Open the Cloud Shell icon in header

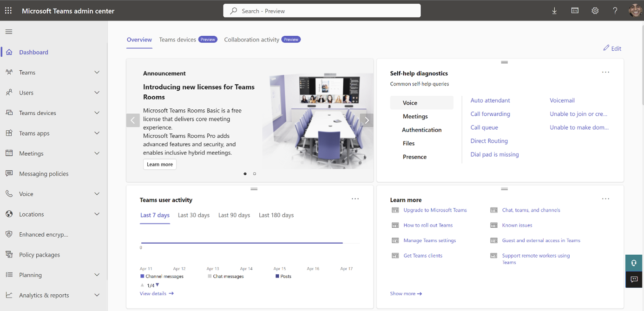575,11
